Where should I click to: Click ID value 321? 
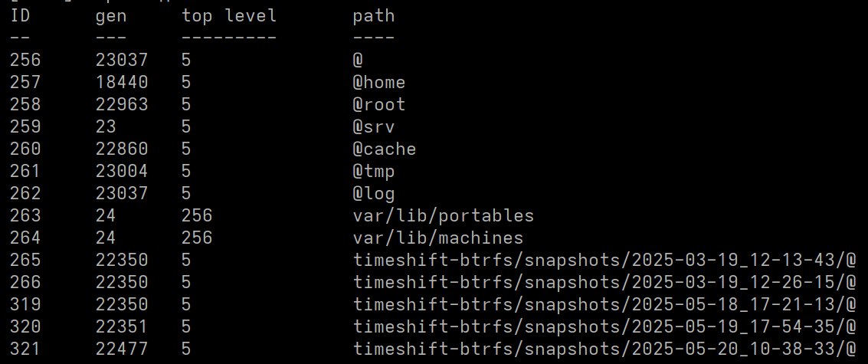pos(25,349)
